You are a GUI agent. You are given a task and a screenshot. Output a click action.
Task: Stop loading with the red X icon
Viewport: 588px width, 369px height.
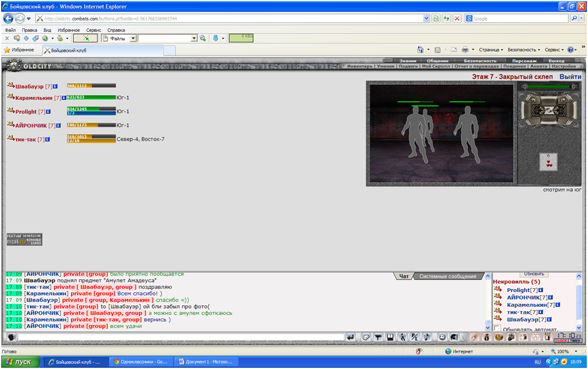pyautogui.click(x=457, y=19)
